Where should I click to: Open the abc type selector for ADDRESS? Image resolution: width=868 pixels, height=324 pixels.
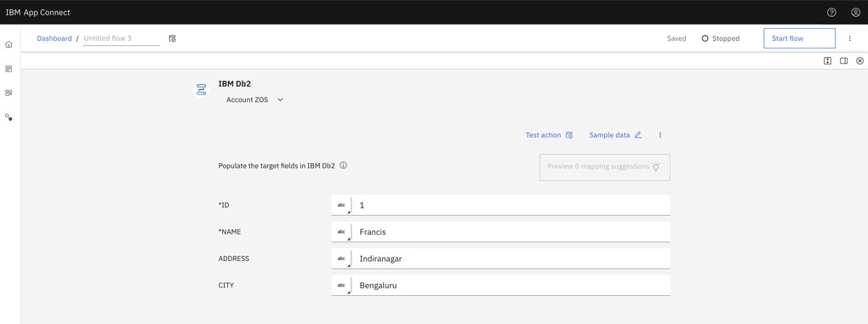pyautogui.click(x=341, y=259)
